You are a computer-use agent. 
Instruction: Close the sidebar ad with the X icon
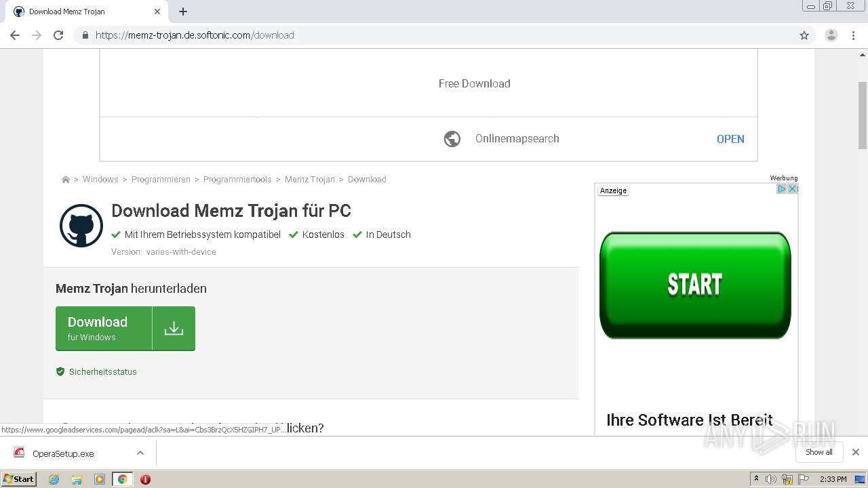coord(792,189)
